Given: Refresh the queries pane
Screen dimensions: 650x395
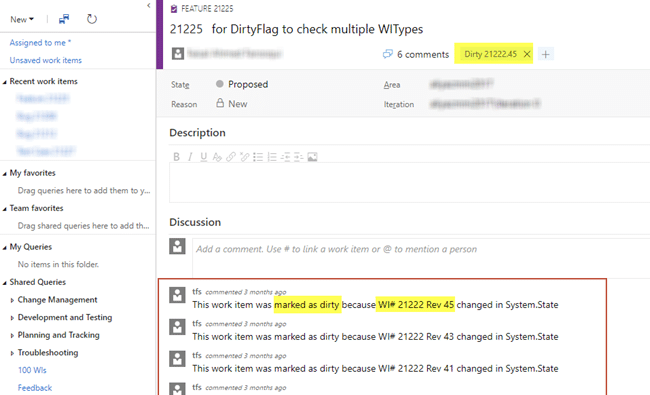Looking at the screenshot, I should pyautogui.click(x=92, y=19).
